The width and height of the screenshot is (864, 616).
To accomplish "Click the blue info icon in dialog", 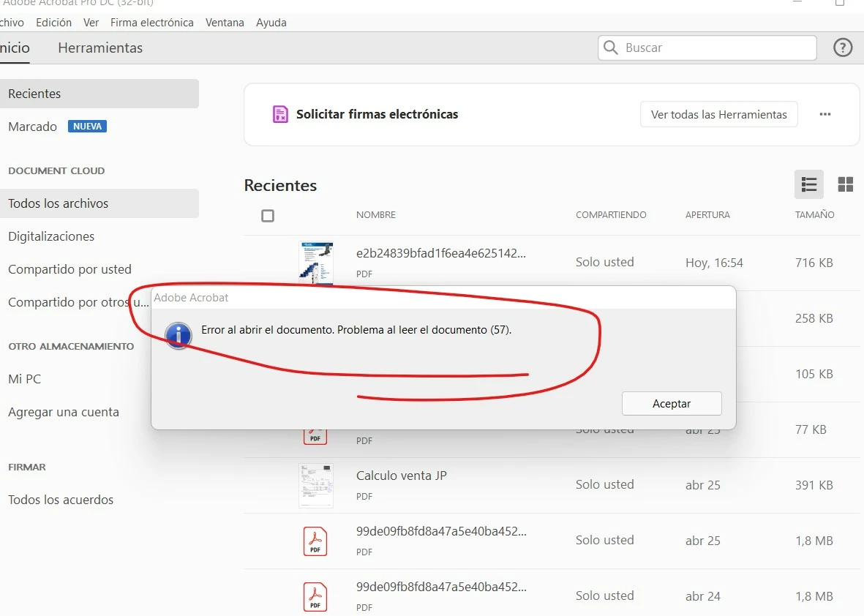I will [179, 335].
